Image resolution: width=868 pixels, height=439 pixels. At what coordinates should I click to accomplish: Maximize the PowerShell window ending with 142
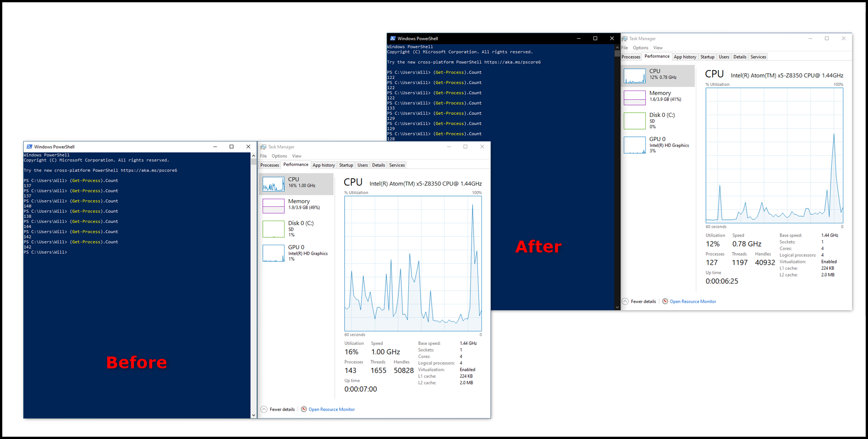click(231, 146)
